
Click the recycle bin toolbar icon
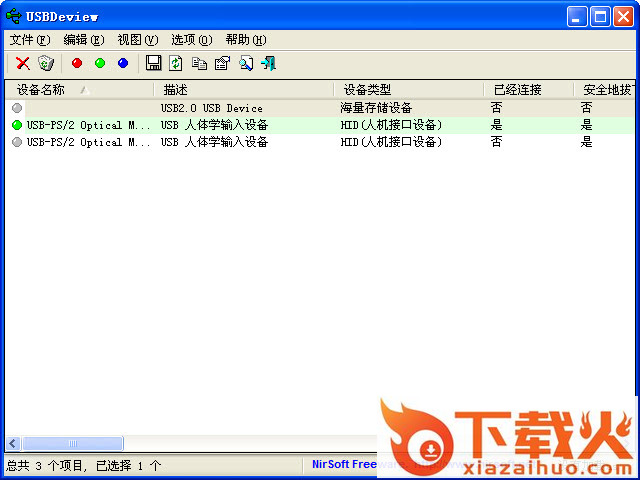46,63
